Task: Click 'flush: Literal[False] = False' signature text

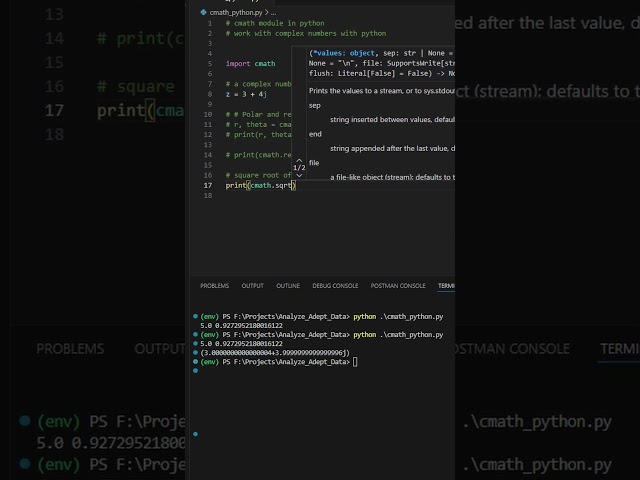Action: [x=370, y=73]
